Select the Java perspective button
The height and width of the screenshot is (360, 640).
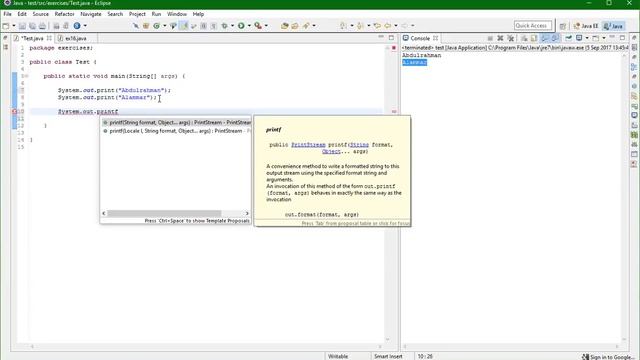click(613, 26)
